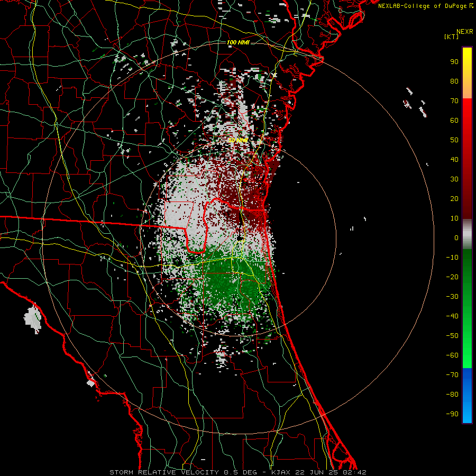Screen dimensions: 476x476
Task: Click the -90 value on the color scale
Action: tap(452, 414)
